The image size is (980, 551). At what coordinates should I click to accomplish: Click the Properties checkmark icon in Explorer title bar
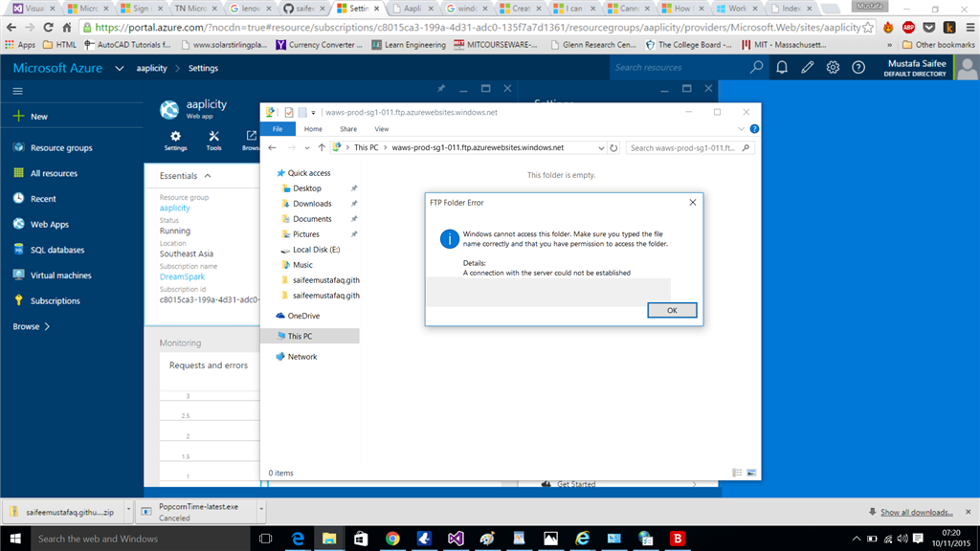(x=289, y=113)
